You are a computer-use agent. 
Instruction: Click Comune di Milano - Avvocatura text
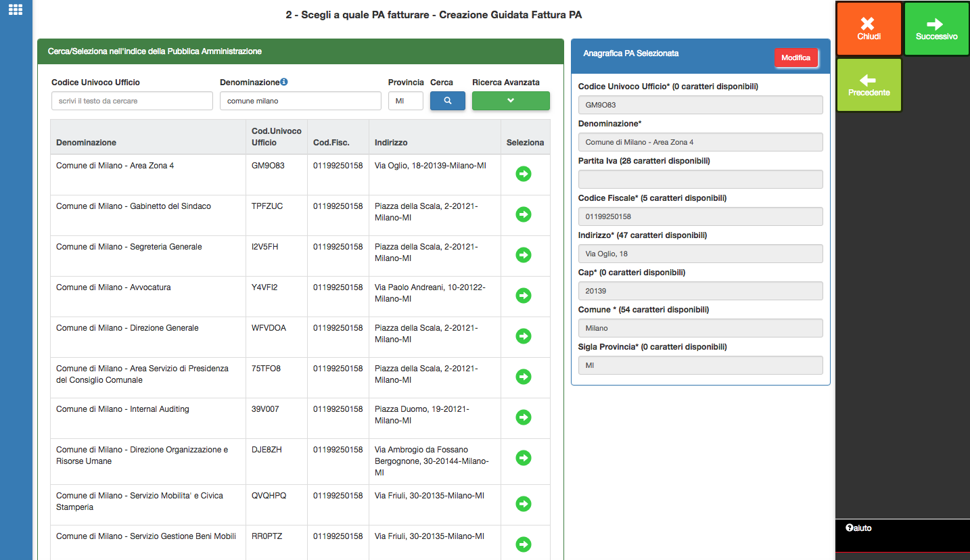point(114,287)
